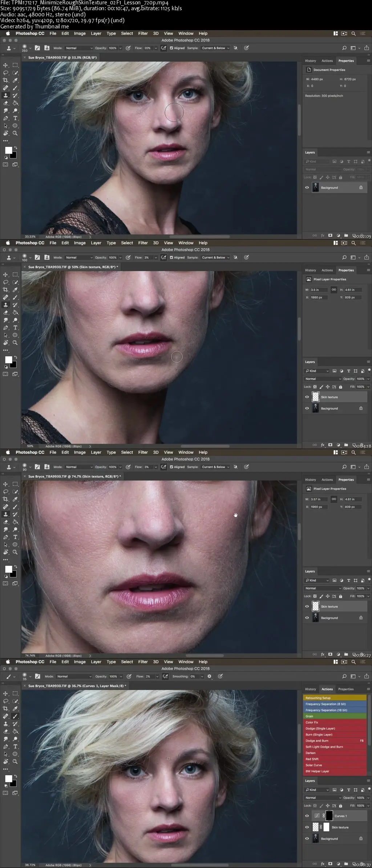
Task: Activate Clone Stamp tool in the 36.7% frame
Action: point(5,724)
